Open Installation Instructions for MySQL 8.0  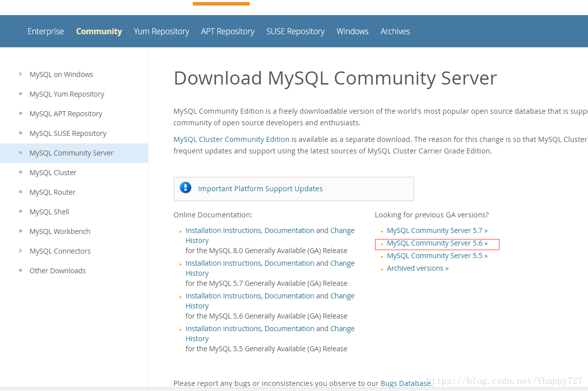[224, 230]
